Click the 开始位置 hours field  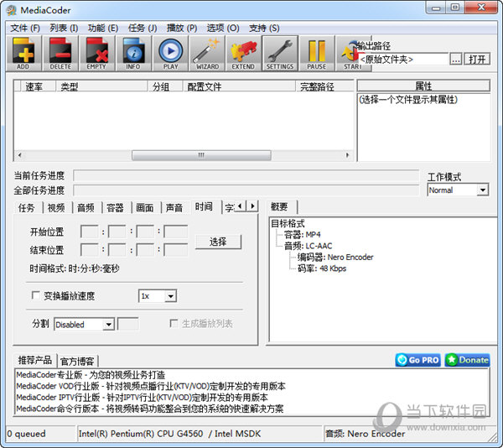pos(90,232)
